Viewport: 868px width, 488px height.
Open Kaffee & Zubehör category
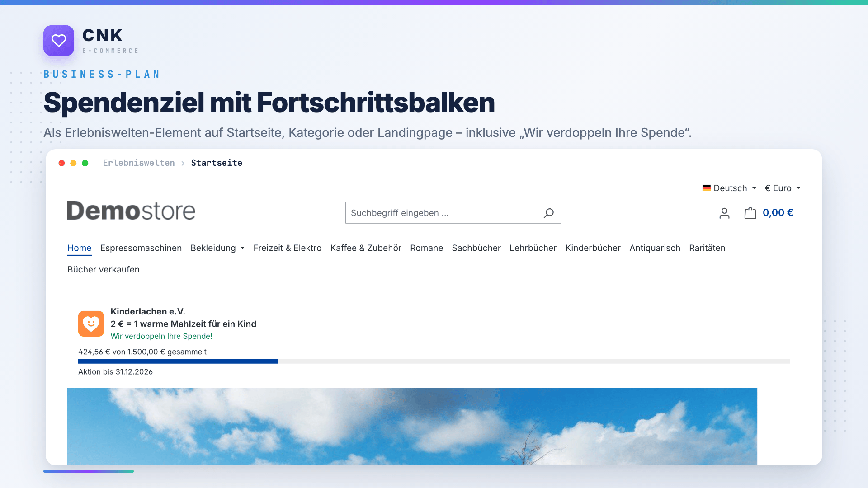[x=366, y=248]
